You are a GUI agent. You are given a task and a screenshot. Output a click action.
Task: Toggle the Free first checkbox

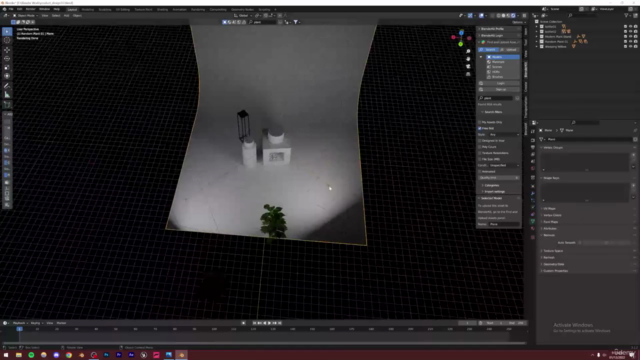click(480, 128)
